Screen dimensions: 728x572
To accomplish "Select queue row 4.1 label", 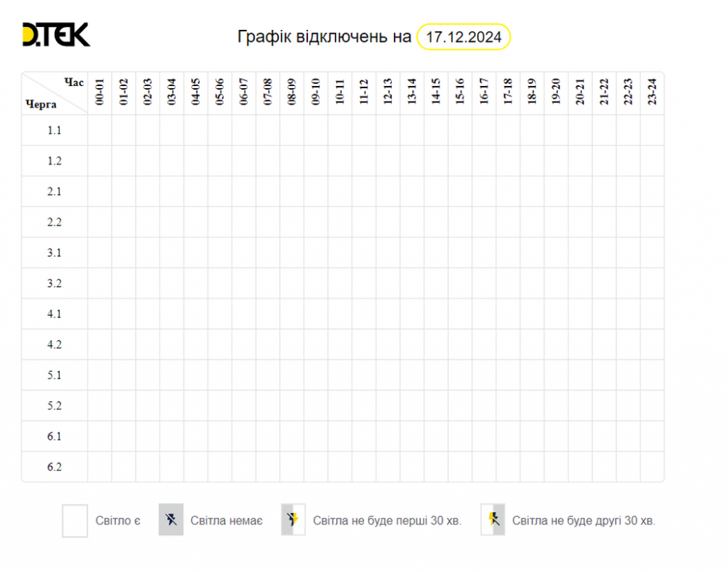I will (54, 314).
